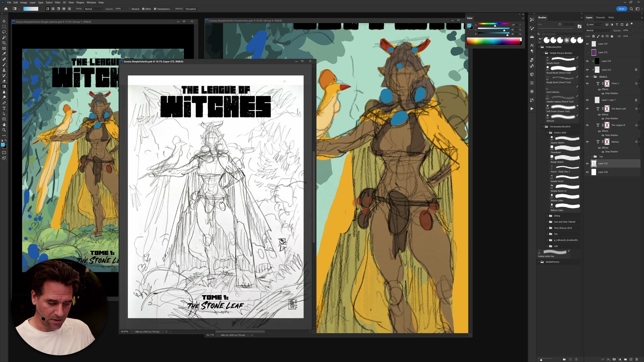Hide Layer 197 with eye icon

(587, 44)
